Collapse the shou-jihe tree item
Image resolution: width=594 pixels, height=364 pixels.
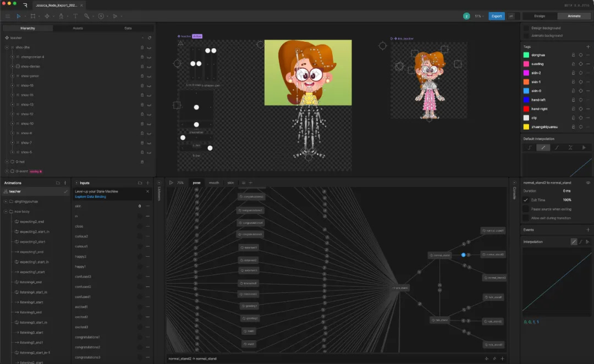pos(7,47)
